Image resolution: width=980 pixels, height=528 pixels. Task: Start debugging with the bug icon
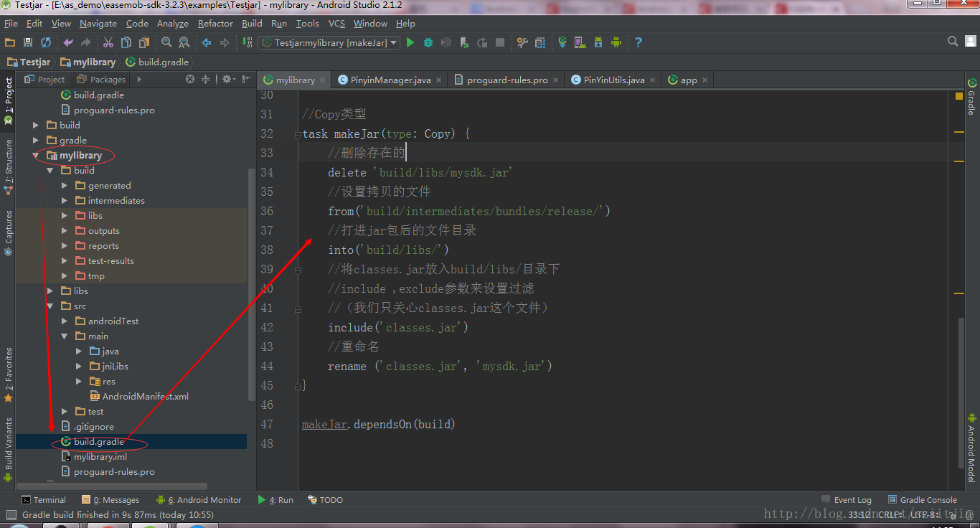point(428,42)
